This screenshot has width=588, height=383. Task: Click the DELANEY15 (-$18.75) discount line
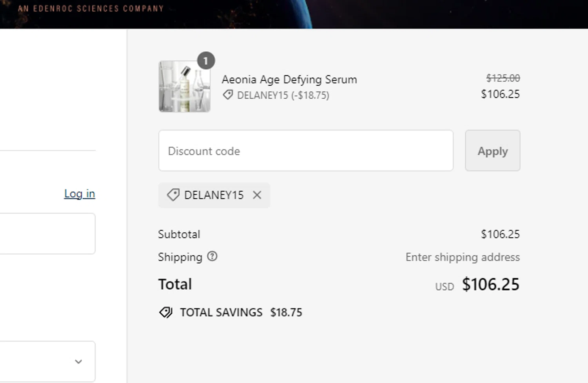coord(283,95)
